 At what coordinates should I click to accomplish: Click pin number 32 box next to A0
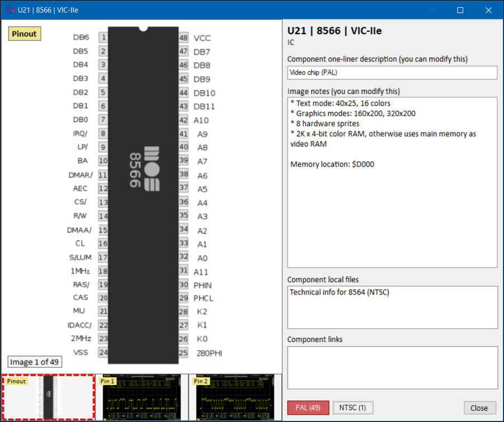pyautogui.click(x=183, y=257)
